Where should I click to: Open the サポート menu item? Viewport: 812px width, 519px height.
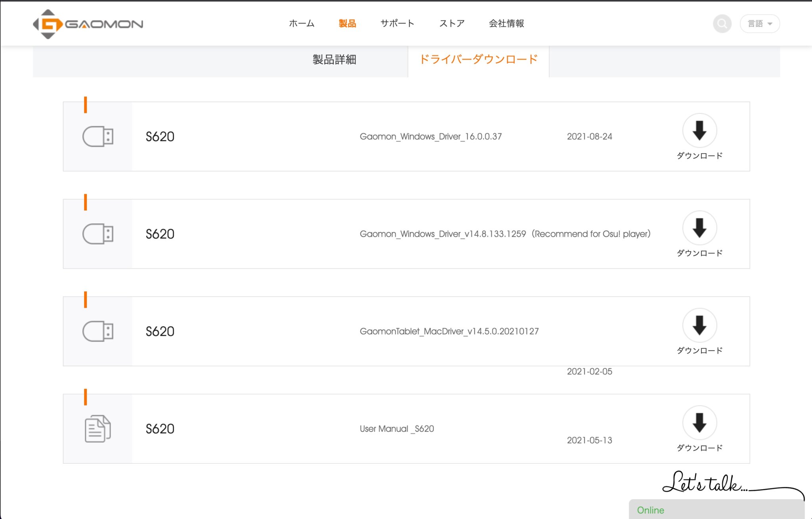[x=397, y=23]
